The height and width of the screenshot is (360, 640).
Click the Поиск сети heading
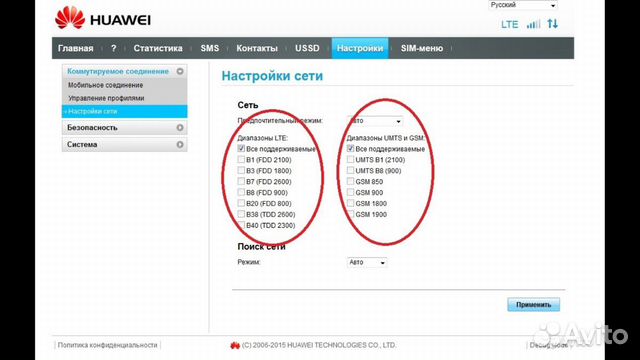click(261, 247)
